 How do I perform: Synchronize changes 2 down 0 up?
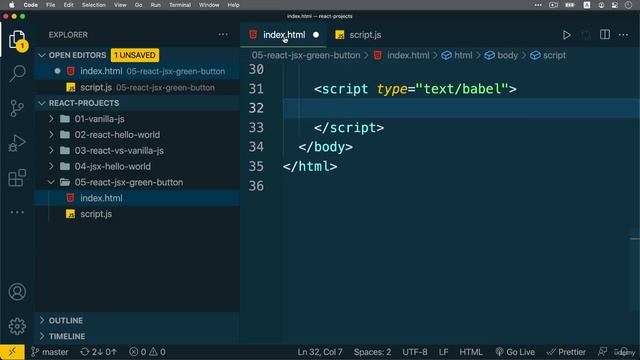point(99,352)
